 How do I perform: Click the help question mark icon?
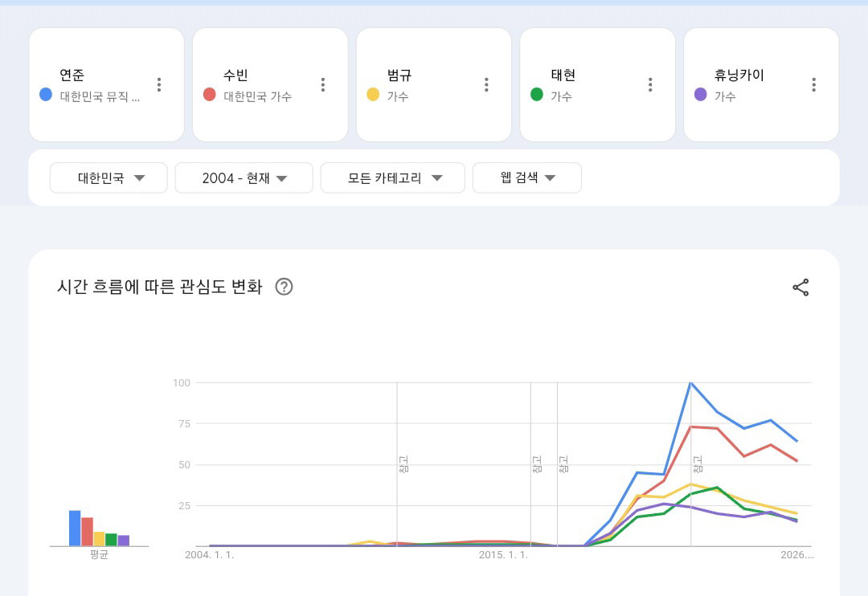click(284, 287)
